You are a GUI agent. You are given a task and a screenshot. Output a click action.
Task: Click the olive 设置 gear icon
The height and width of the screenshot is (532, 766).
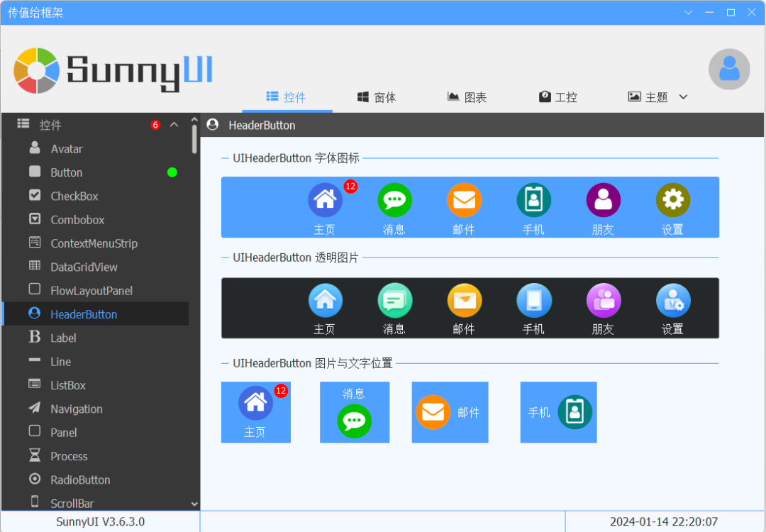(x=672, y=200)
